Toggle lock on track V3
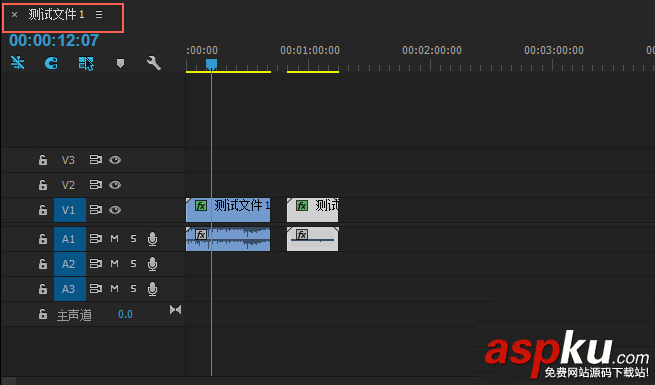 pyautogui.click(x=43, y=160)
